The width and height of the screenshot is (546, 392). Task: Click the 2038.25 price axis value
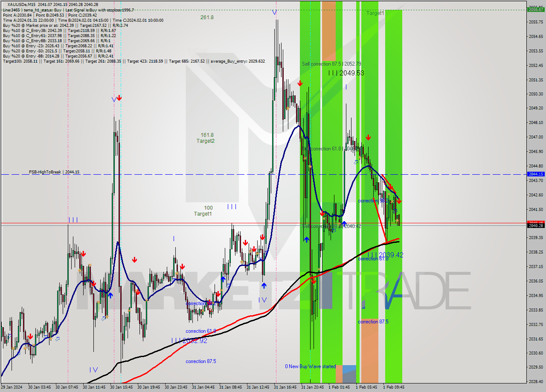pyautogui.click(x=536, y=252)
